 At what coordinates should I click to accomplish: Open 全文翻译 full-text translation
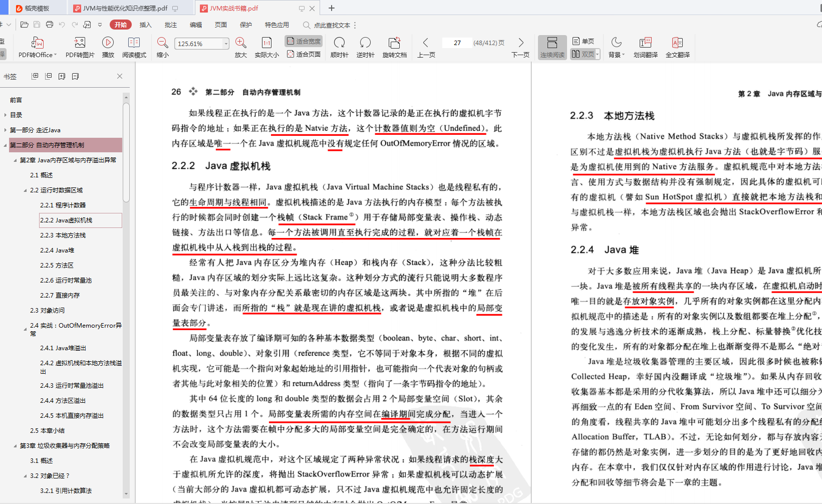pyautogui.click(x=677, y=48)
